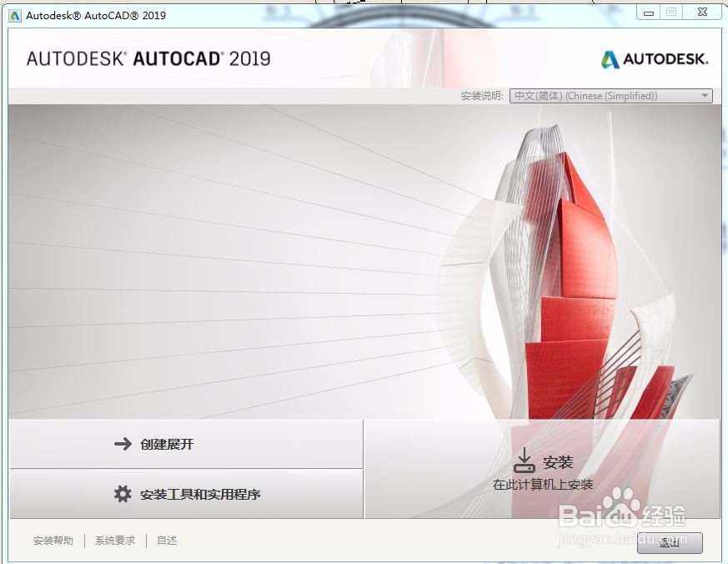Minimize the AutoCAD 2019 installer window

pyautogui.click(x=649, y=13)
